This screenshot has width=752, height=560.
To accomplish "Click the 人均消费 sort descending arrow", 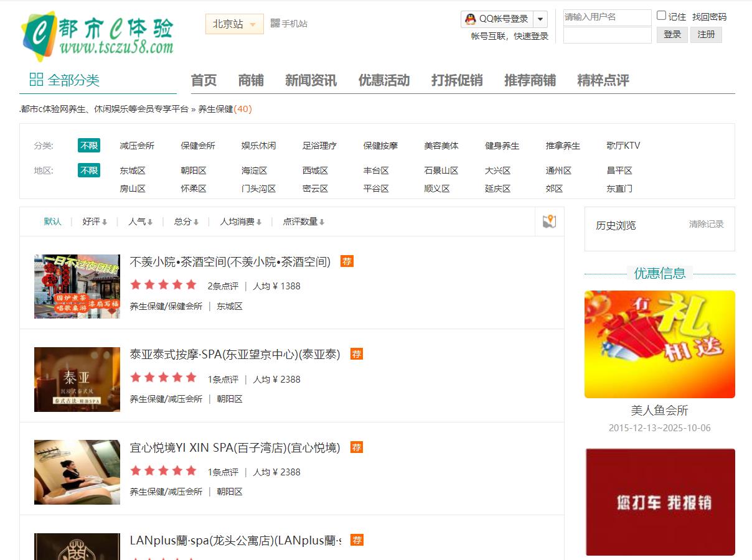I will [x=259, y=222].
